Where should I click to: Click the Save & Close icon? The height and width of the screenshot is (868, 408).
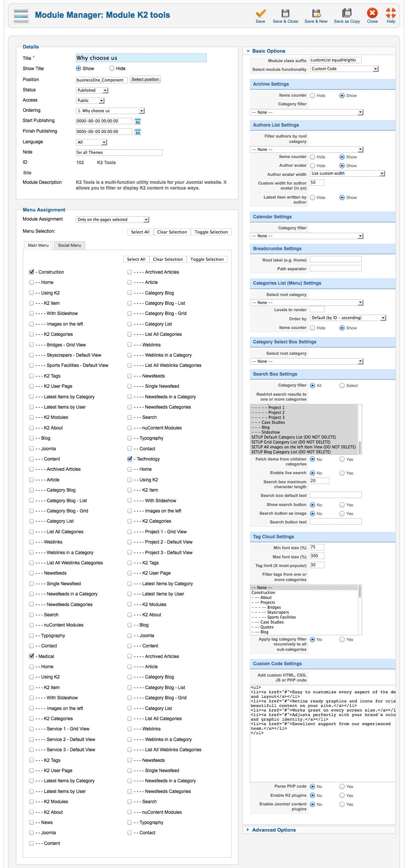point(286,13)
